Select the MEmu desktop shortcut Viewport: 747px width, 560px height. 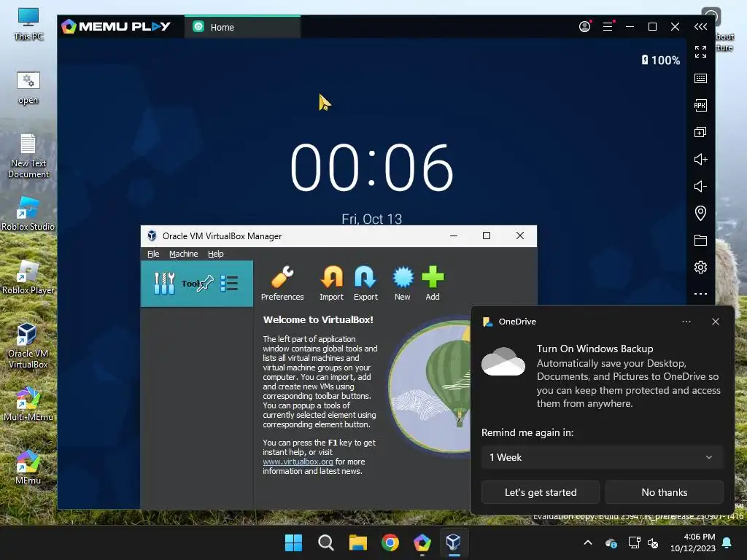(x=28, y=467)
